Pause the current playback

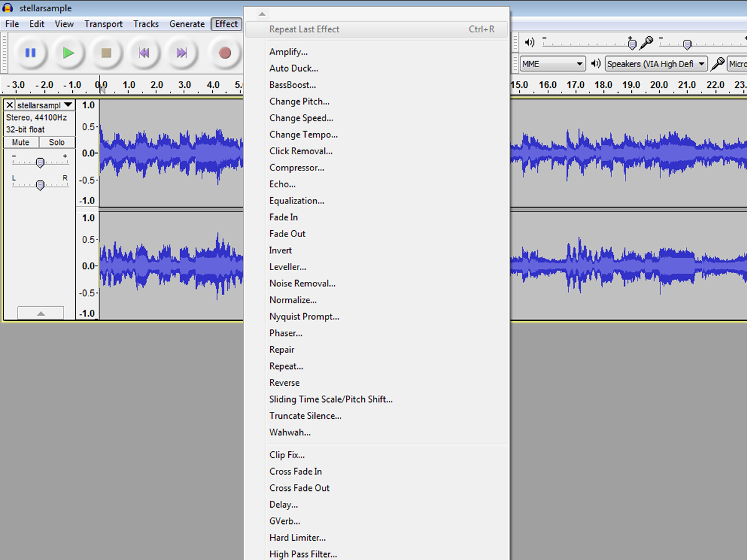[30, 53]
